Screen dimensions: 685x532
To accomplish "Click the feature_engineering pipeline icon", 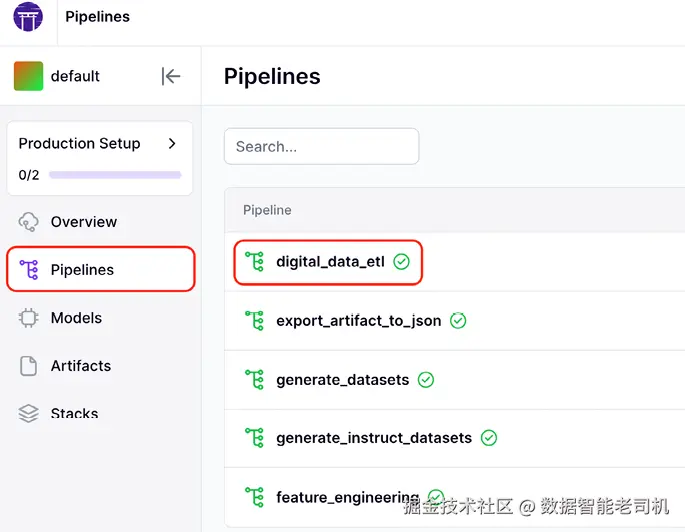I will pyautogui.click(x=254, y=497).
